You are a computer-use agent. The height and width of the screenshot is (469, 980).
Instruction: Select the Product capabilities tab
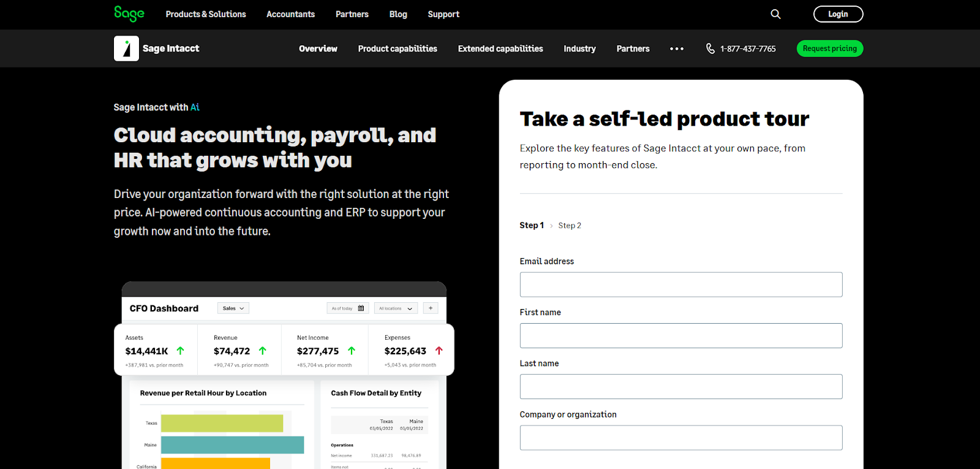coord(398,48)
